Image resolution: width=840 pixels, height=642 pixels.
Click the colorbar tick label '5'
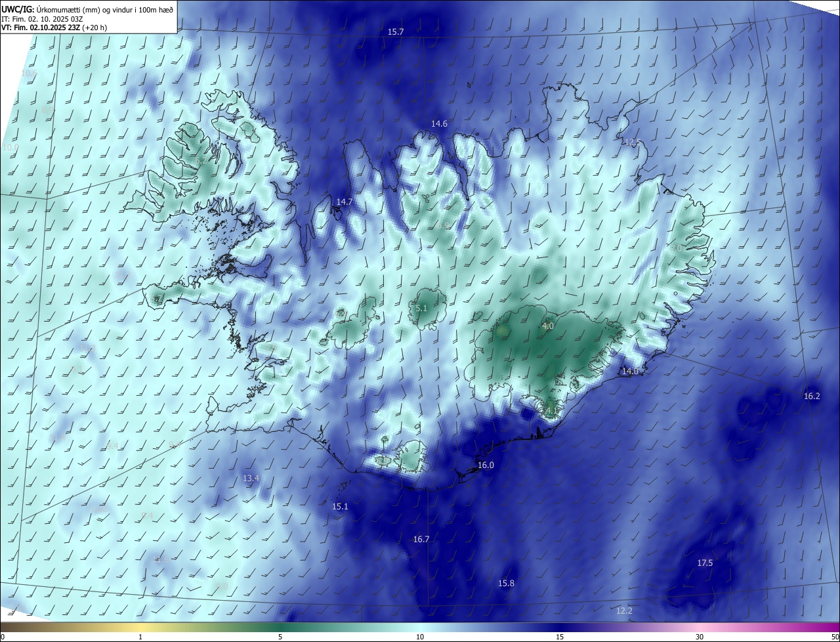click(x=280, y=637)
